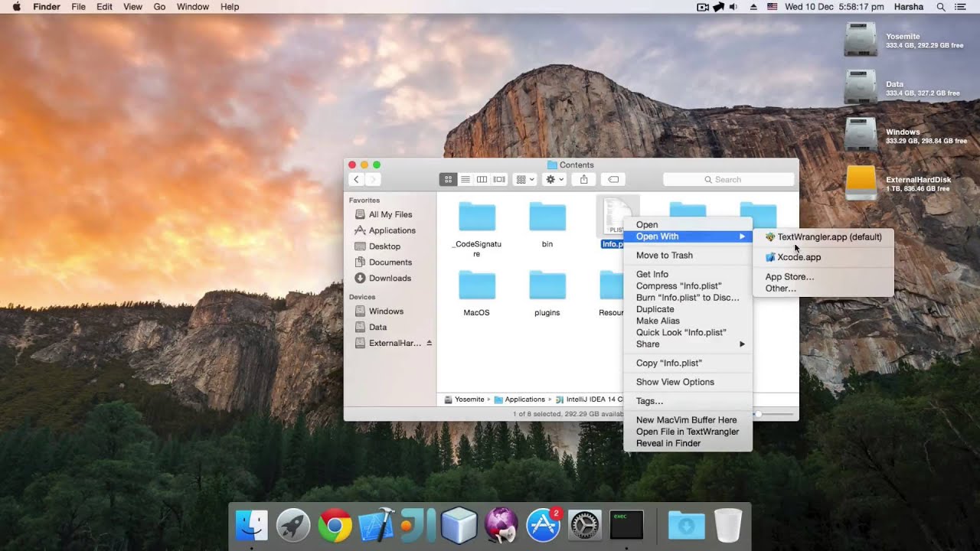Screen dimensions: 980x551
Task: Click the eject icon in menu bar
Action: click(x=753, y=7)
